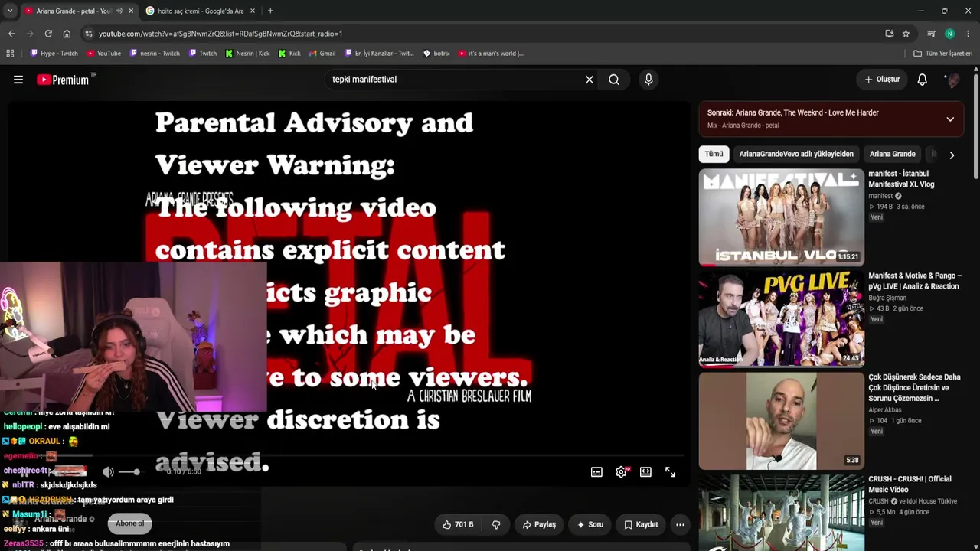Save video with the Kaydet button

point(641,525)
